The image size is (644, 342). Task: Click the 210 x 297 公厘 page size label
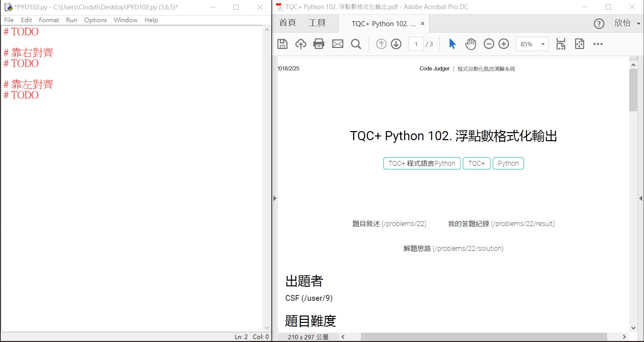point(308,337)
